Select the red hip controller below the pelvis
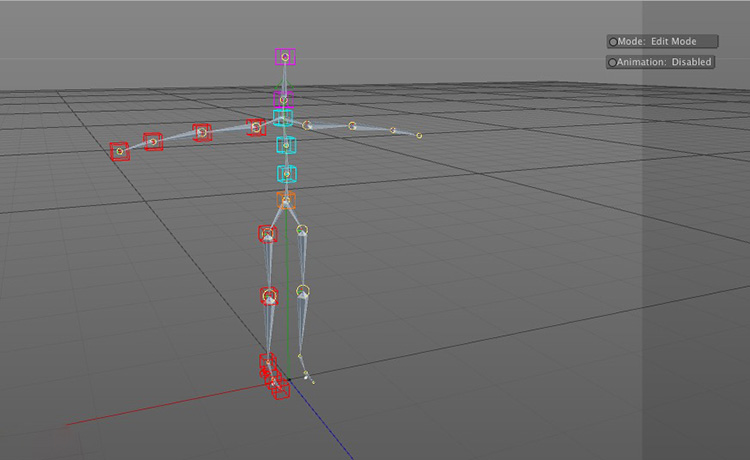 click(x=268, y=234)
